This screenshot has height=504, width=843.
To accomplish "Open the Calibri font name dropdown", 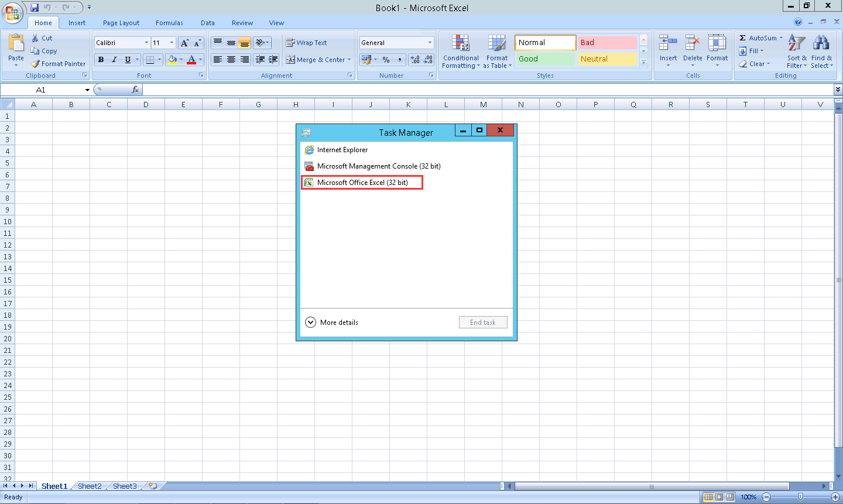I will 146,43.
